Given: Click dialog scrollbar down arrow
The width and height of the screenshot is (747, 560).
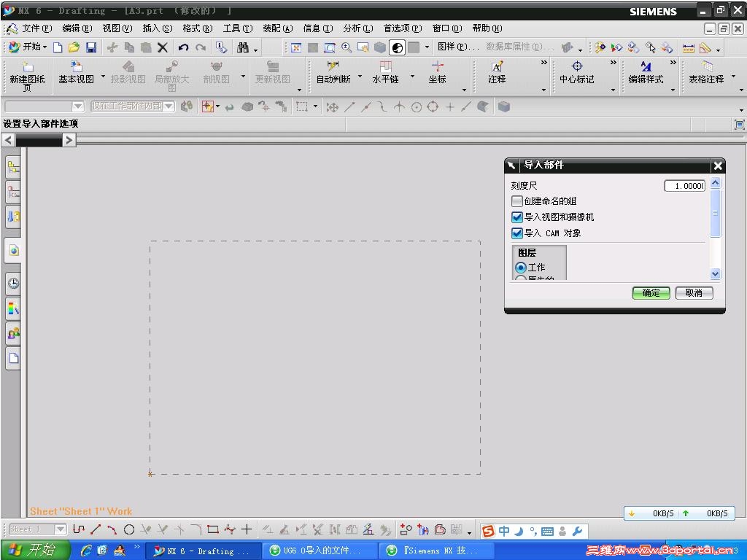Looking at the screenshot, I should point(715,274).
